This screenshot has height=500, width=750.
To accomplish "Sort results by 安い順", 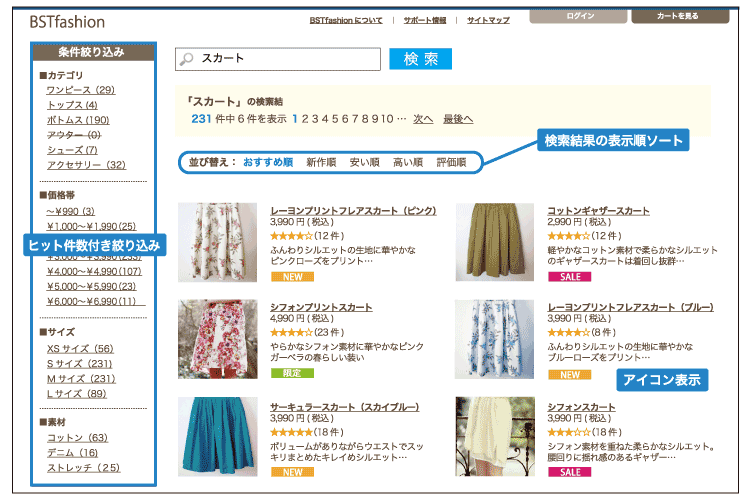I will (364, 162).
